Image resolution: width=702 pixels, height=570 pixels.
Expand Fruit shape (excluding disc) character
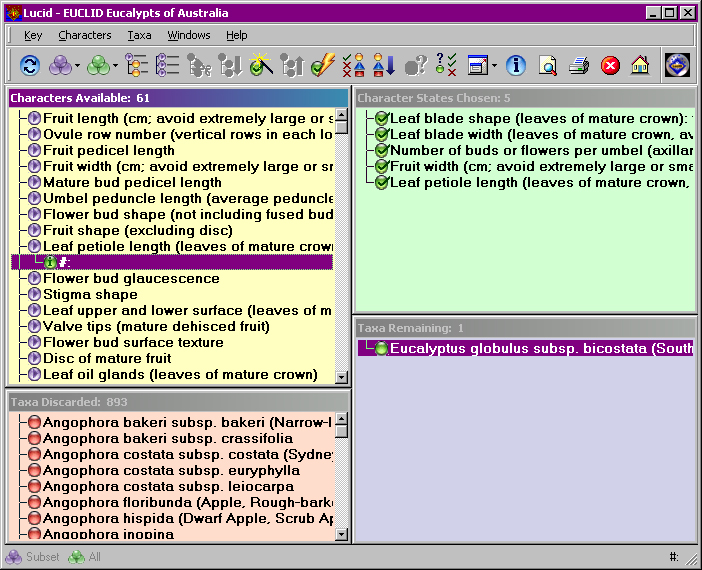click(34, 230)
